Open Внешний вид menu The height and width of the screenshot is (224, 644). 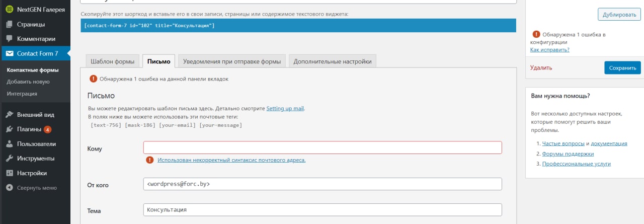[35, 114]
